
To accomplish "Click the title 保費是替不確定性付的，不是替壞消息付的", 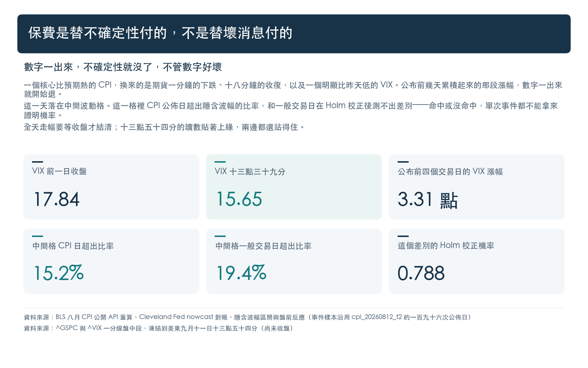I will [x=160, y=33].
